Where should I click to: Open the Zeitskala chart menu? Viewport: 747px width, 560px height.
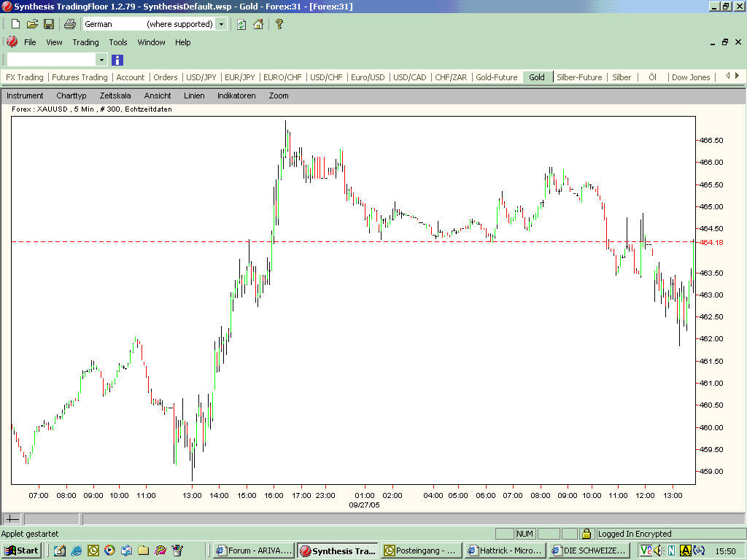115,96
